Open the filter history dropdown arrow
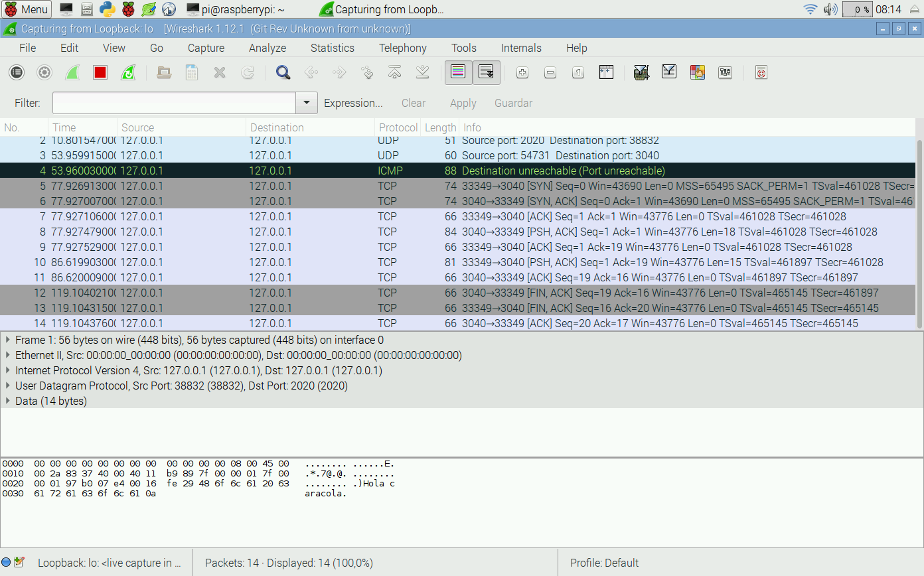 (306, 103)
